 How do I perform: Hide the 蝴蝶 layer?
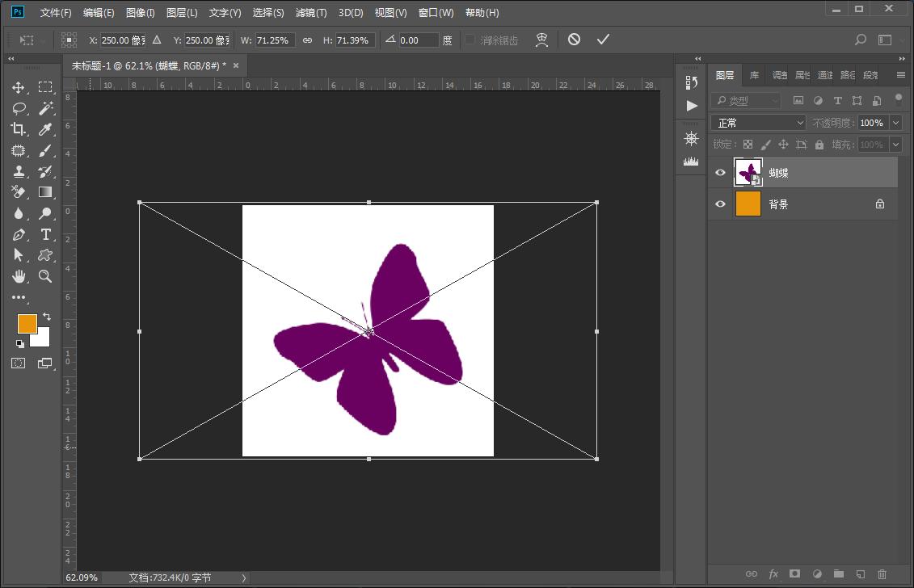720,172
